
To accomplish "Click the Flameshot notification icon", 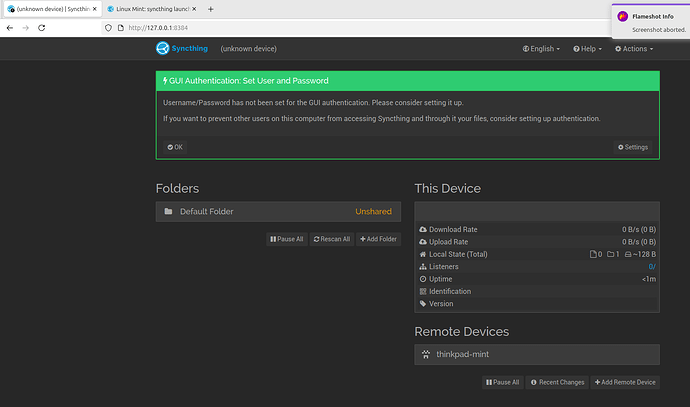I will point(622,17).
